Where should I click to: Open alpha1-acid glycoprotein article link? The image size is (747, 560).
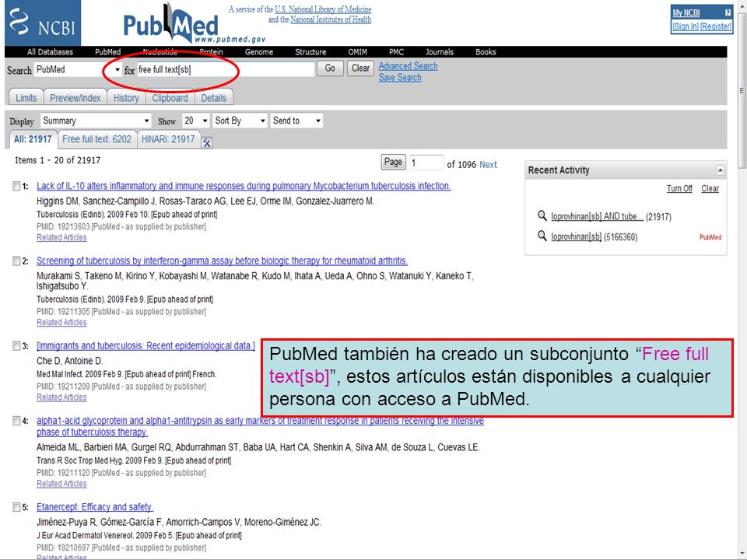tap(260, 427)
